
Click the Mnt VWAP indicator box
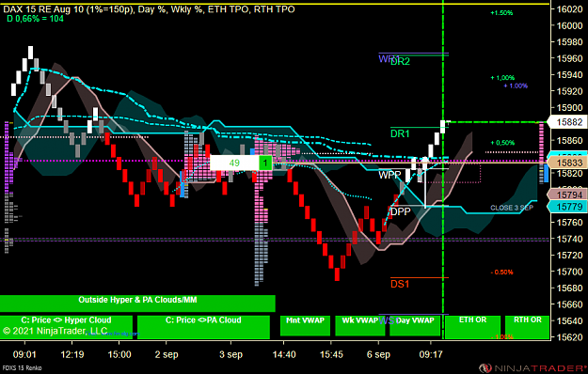click(305, 326)
